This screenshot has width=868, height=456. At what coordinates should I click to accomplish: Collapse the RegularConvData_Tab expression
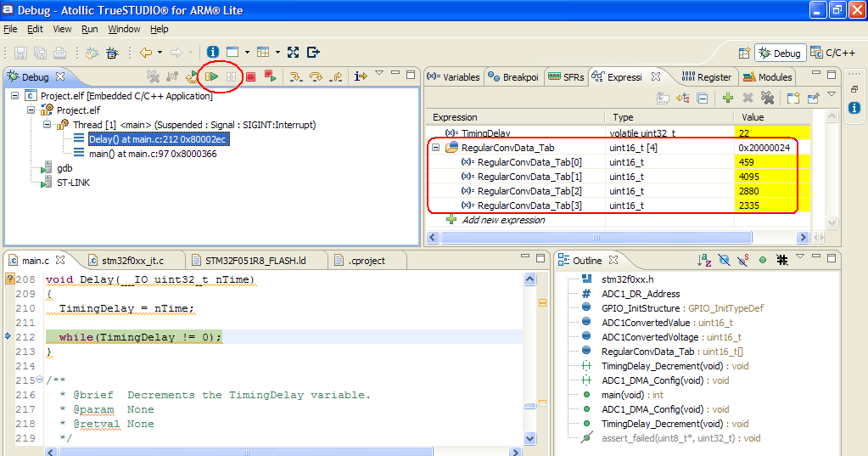point(436,148)
